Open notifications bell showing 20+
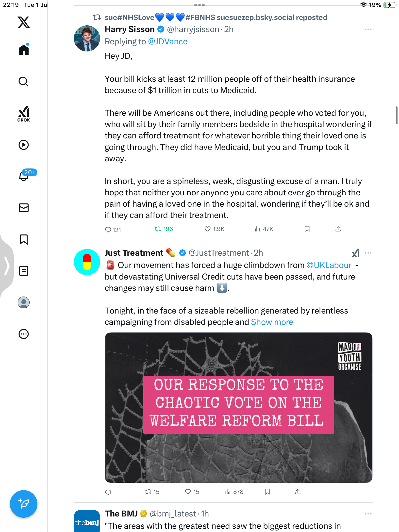The height and width of the screenshot is (532, 399). coord(24,176)
